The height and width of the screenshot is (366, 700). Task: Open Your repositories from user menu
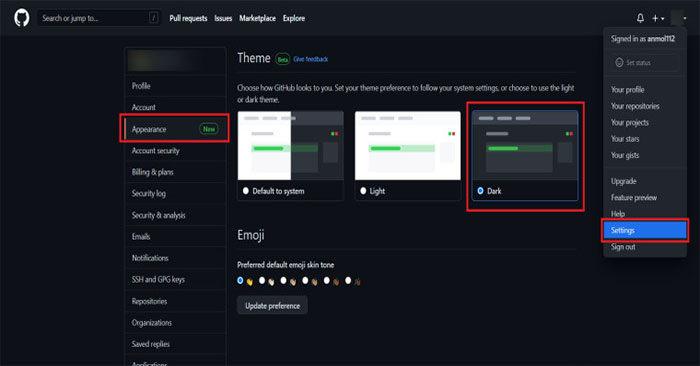(x=645, y=106)
